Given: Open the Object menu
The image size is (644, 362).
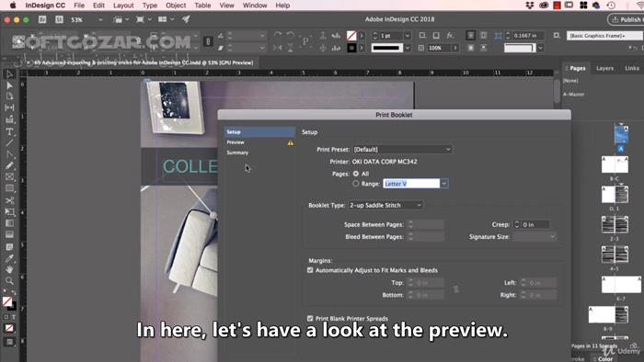Looking at the screenshot, I should pos(176,6).
